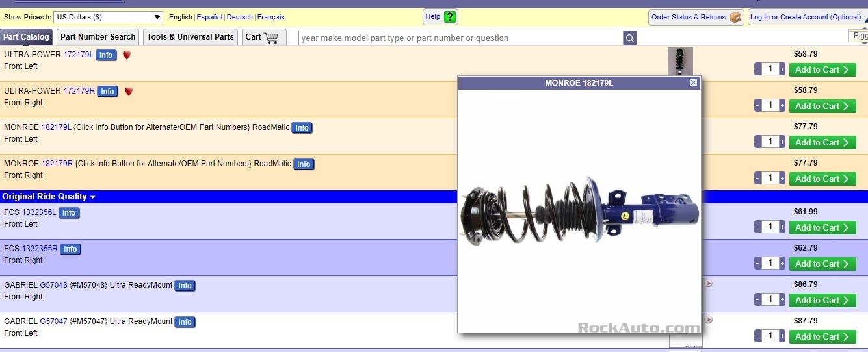Screen dimensions: 868x352
Task: Open part number link 1332356R
Action: [x=40, y=249]
